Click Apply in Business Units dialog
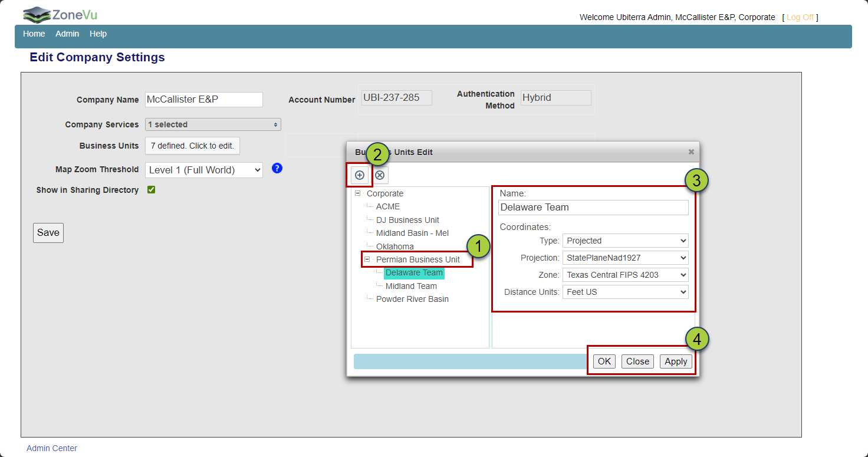The height and width of the screenshot is (457, 868). click(676, 361)
